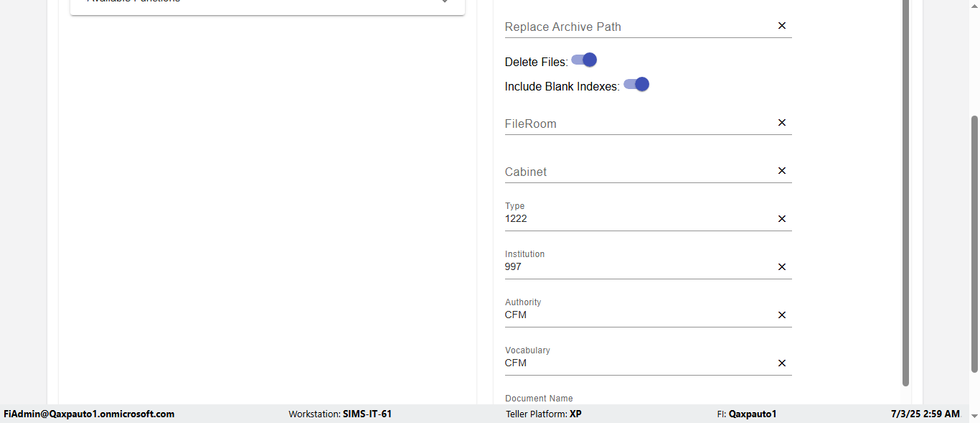Focus the FileRoom text field
The width and height of the screenshot is (980, 423).
[635, 124]
